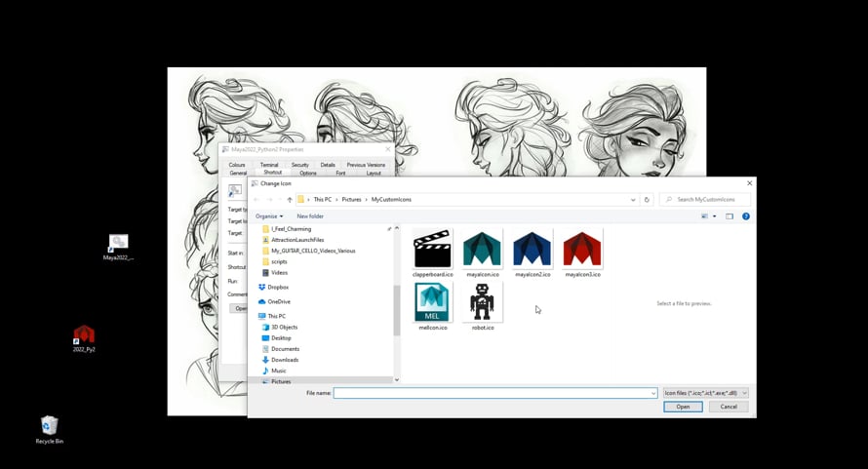Screen dimensions: 868x469
Task: Select the robot.ico icon file
Action: (x=482, y=303)
